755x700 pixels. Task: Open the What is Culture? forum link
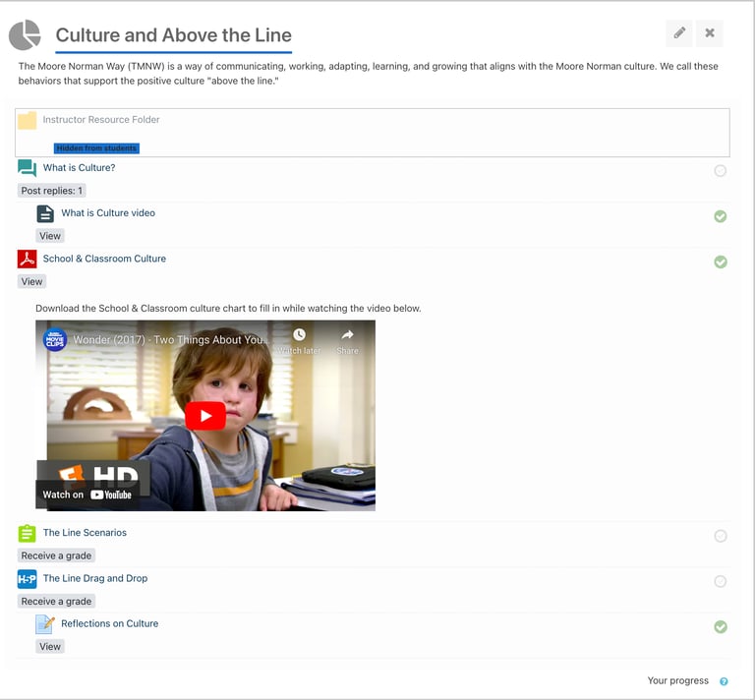[79, 167]
